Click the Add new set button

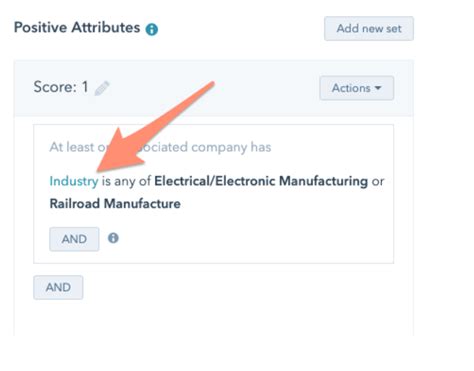369,29
